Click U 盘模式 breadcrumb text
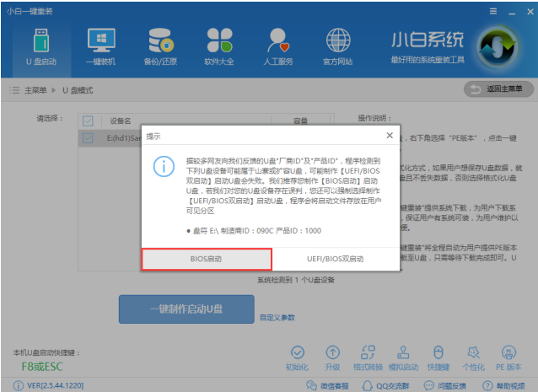Viewport: 538px width, 392px height. [x=78, y=90]
